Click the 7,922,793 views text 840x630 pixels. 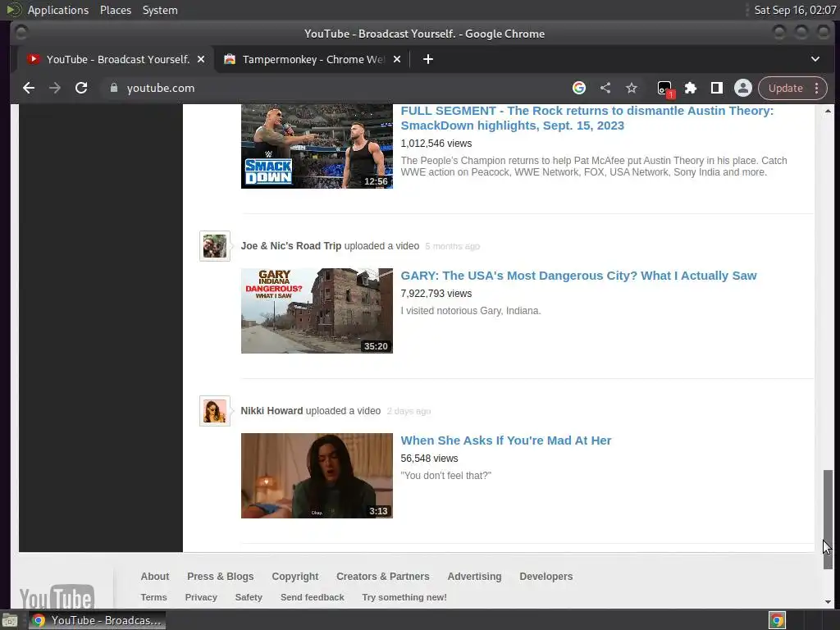pyautogui.click(x=436, y=294)
